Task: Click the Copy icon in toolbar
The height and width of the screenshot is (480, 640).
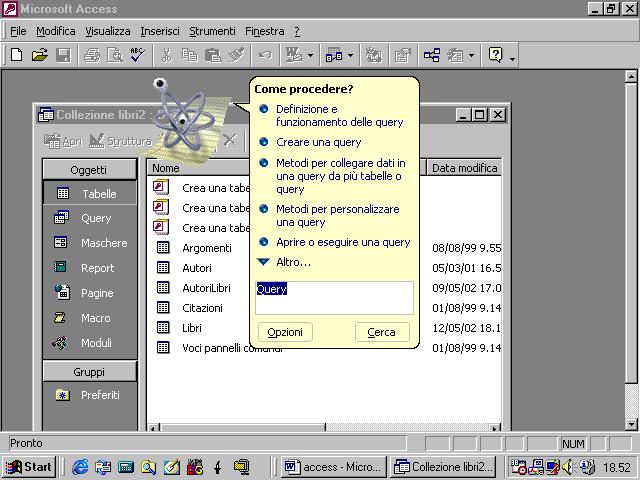Action: coord(189,55)
